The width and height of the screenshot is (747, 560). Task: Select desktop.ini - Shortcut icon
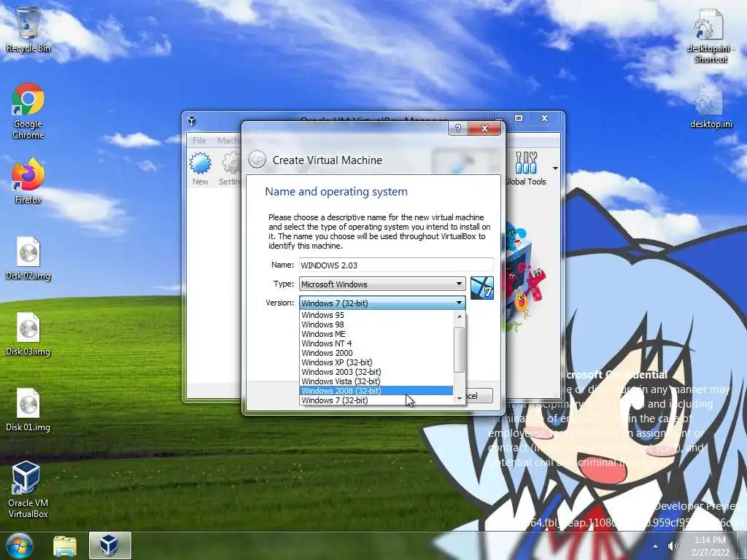tap(711, 36)
